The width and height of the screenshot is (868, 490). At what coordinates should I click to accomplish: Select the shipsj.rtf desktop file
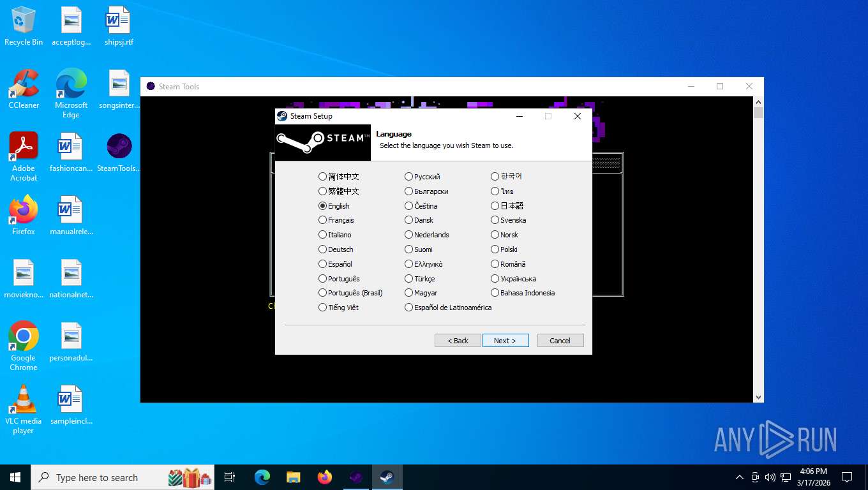click(119, 27)
